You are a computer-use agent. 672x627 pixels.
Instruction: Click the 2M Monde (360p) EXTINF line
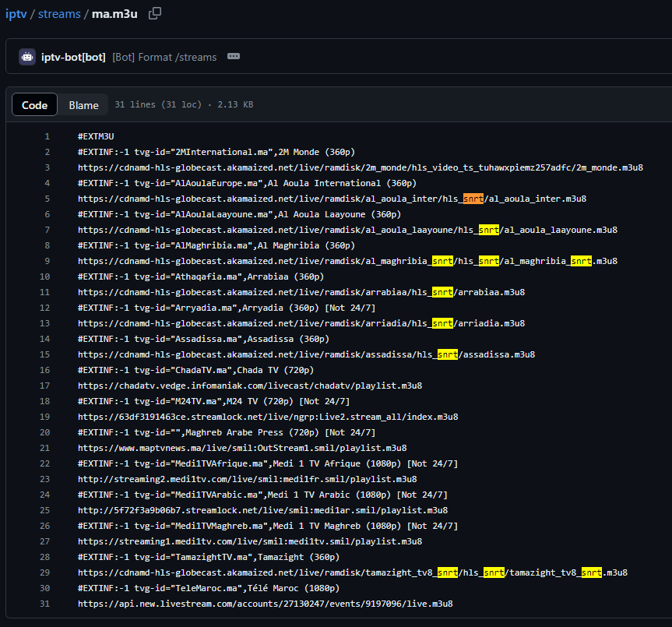[x=216, y=152]
